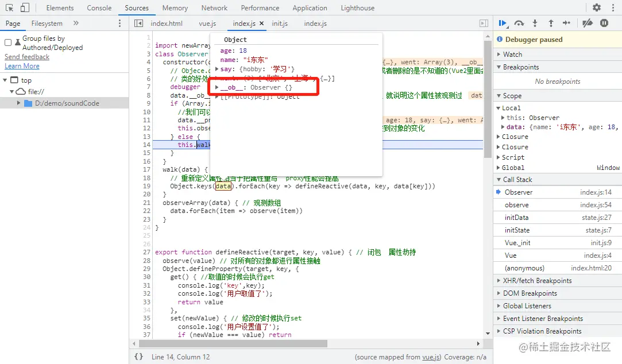This screenshot has width=622, height=364.
Task: Toggle the debugger sidebar icon
Action: pos(484,24)
